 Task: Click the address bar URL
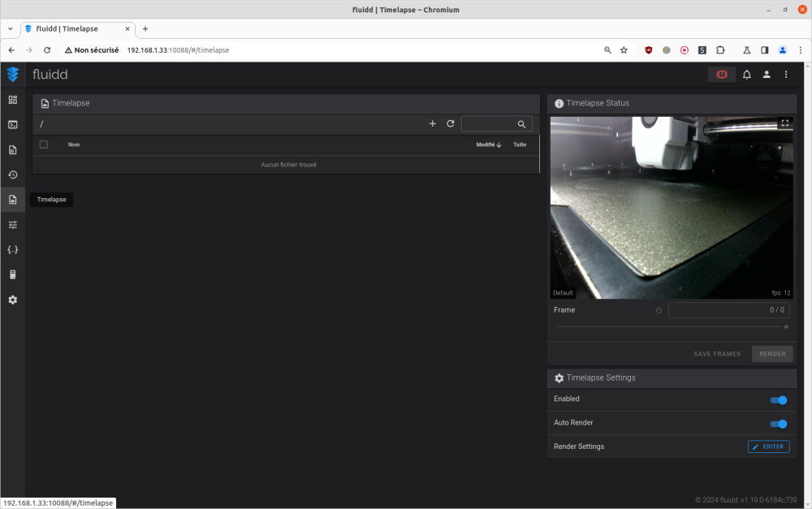click(178, 50)
